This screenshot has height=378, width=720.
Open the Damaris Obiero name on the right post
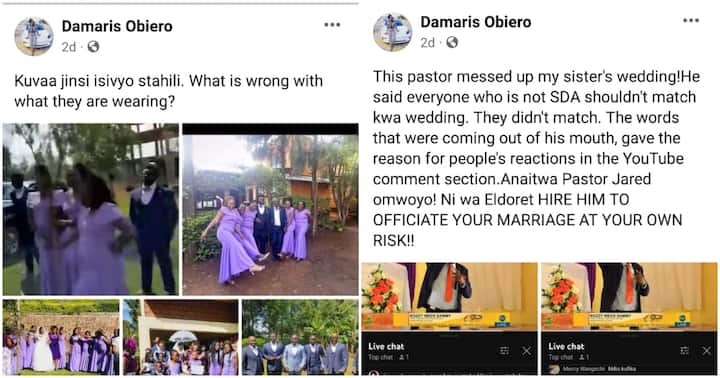pyautogui.click(x=476, y=22)
